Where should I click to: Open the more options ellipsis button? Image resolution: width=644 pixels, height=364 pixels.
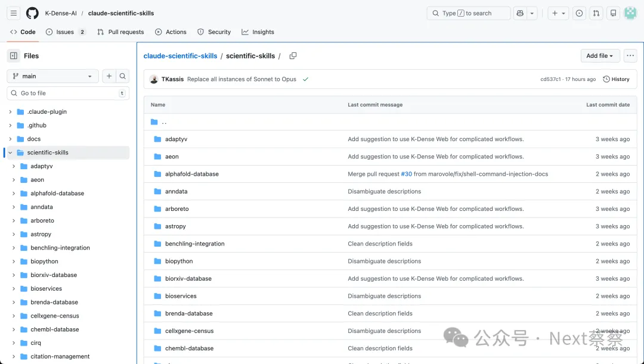630,56
